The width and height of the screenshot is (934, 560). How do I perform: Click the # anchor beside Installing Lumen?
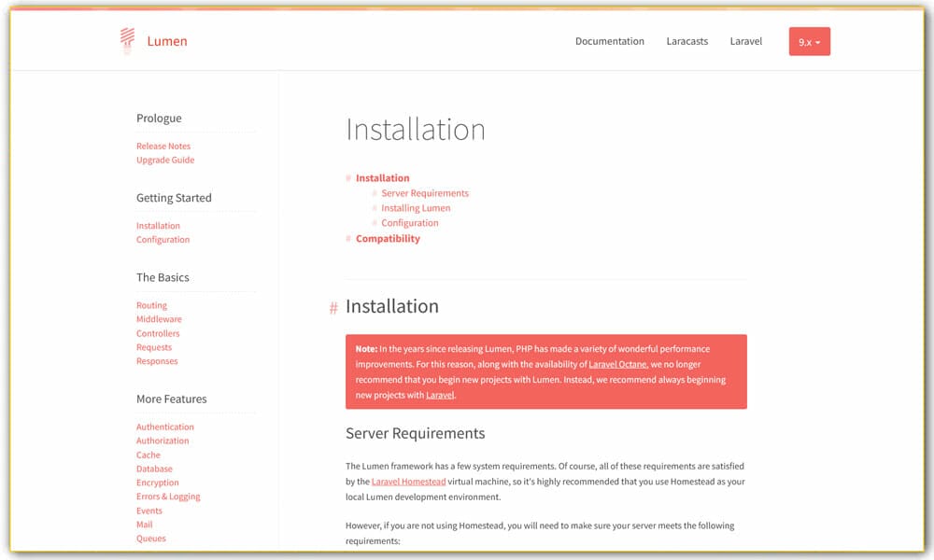pyautogui.click(x=374, y=207)
